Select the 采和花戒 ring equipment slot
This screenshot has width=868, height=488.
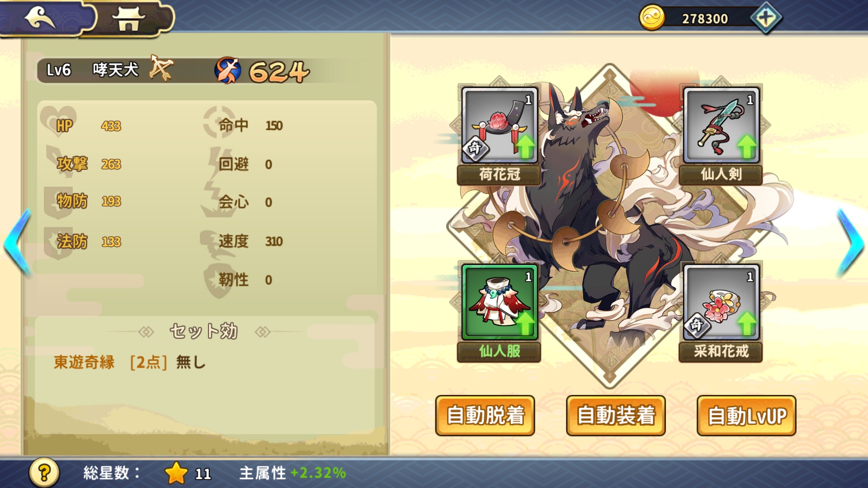click(x=721, y=313)
